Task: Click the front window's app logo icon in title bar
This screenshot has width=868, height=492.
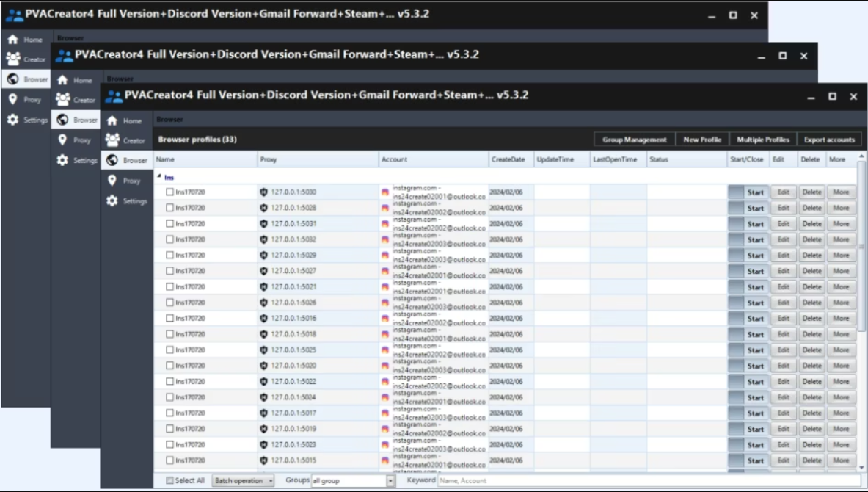Action: [114, 96]
